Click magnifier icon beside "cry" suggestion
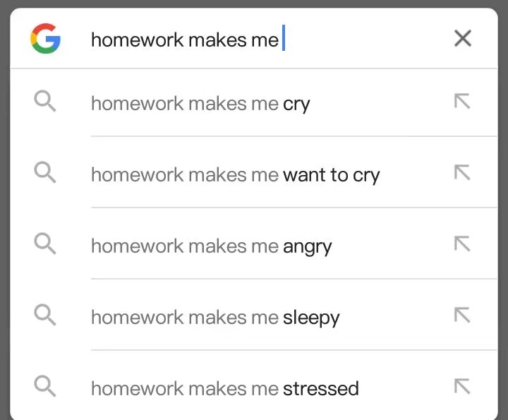 (45, 102)
